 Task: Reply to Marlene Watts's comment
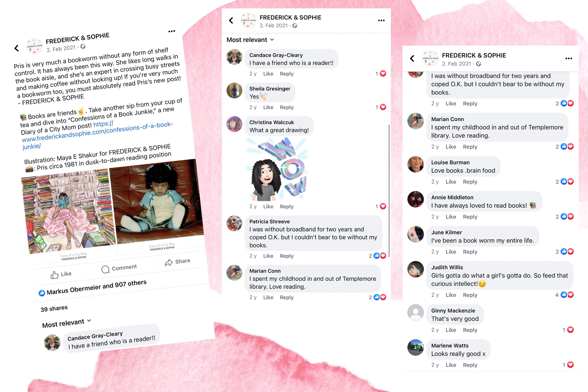pyautogui.click(x=470, y=365)
